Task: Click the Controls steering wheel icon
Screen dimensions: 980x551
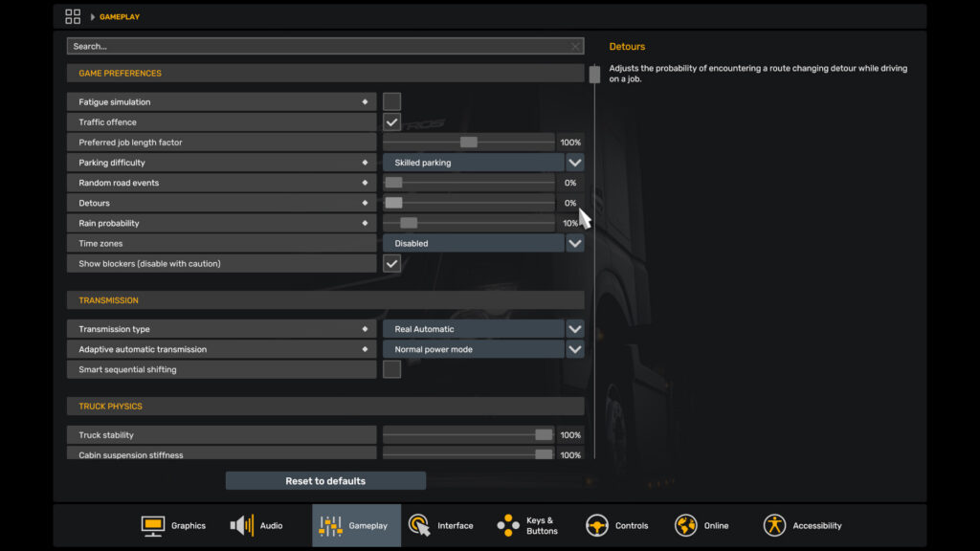Action: tap(596, 525)
